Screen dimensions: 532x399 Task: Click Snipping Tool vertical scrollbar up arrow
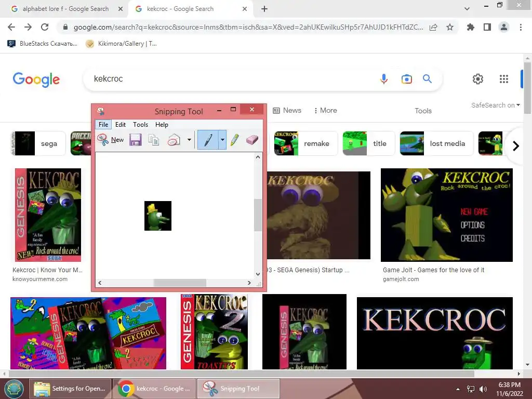tap(258, 157)
